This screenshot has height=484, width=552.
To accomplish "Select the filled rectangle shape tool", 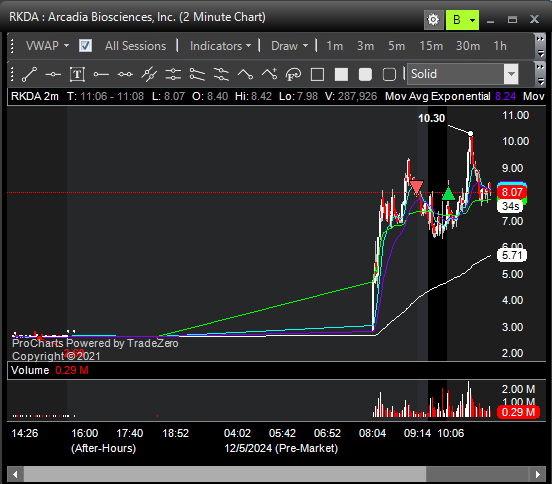I will 341,74.
